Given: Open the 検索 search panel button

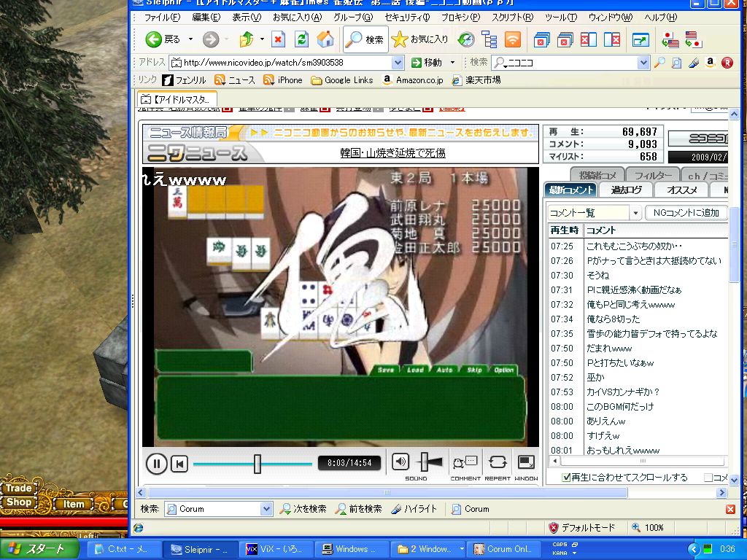Looking at the screenshot, I should (x=365, y=39).
